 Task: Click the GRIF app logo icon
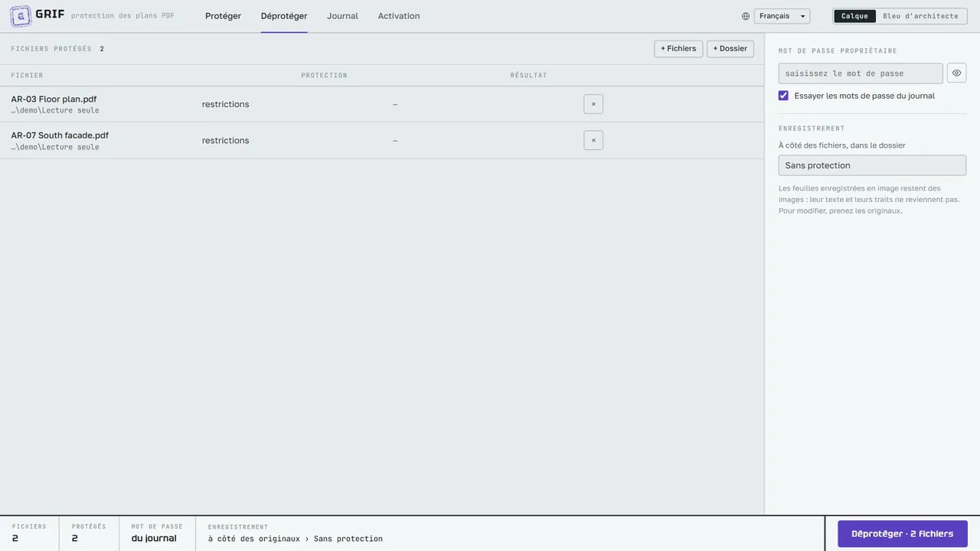coord(21,16)
